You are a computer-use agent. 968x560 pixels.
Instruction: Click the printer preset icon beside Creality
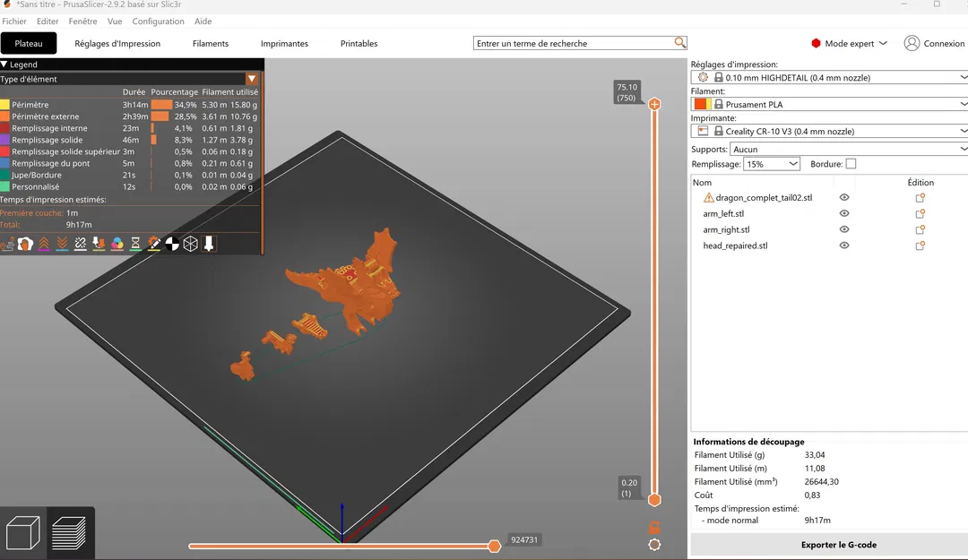pos(703,131)
